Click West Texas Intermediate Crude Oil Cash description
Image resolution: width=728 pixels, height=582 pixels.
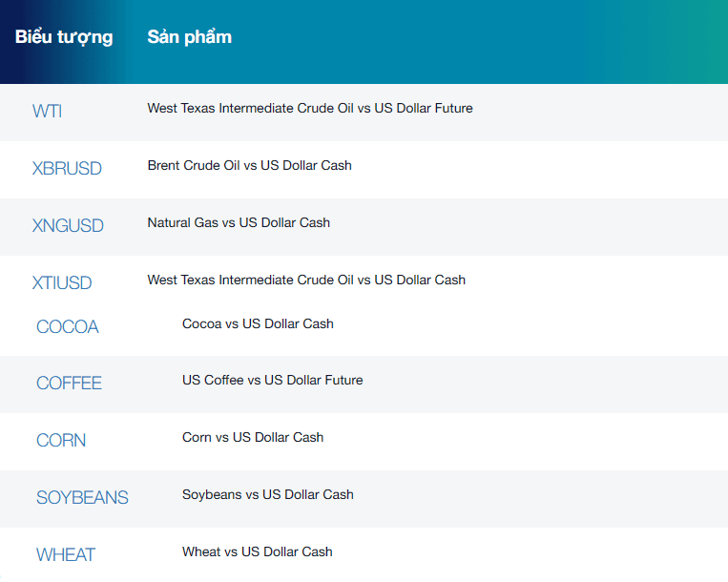coord(306,280)
